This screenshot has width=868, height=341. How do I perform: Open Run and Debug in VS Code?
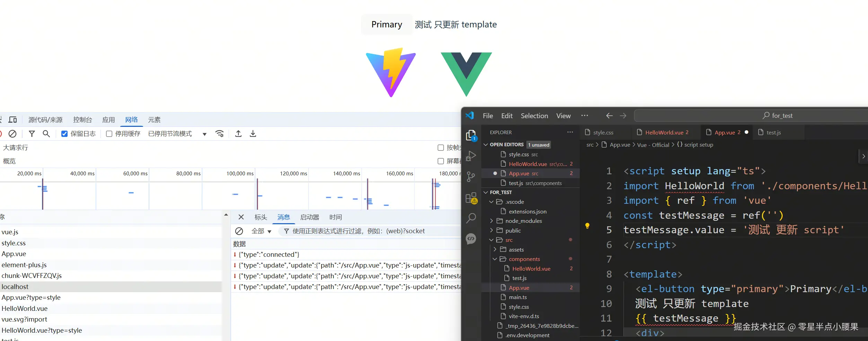click(x=471, y=156)
